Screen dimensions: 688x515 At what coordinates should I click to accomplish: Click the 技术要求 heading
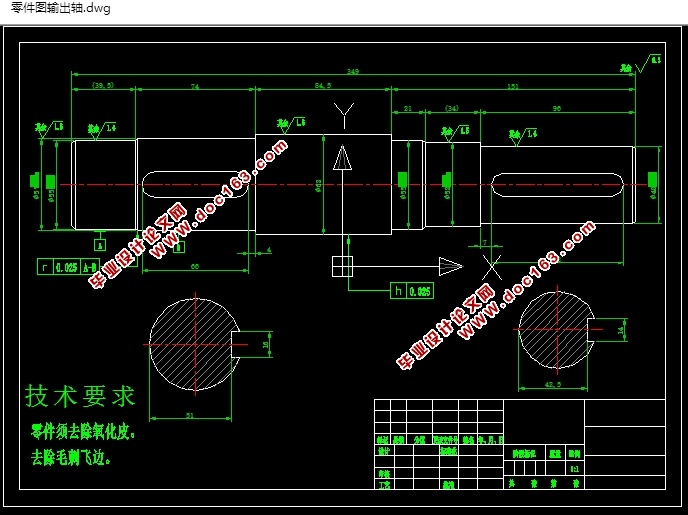tap(79, 396)
